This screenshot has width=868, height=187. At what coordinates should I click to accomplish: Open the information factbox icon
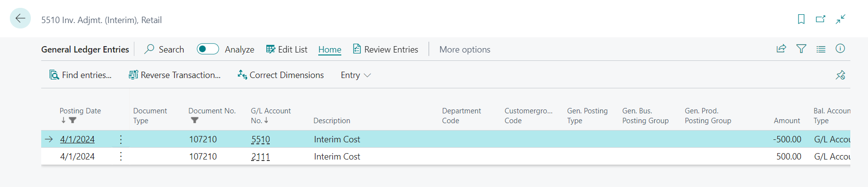(x=840, y=48)
